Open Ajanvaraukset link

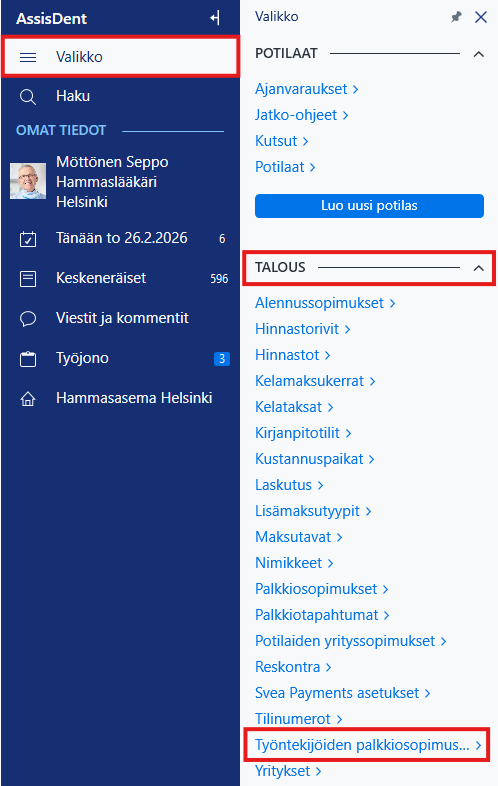click(x=306, y=89)
